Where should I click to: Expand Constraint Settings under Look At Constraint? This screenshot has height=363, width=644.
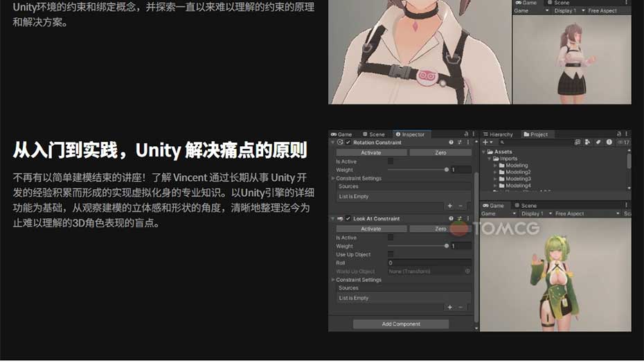tap(333, 280)
